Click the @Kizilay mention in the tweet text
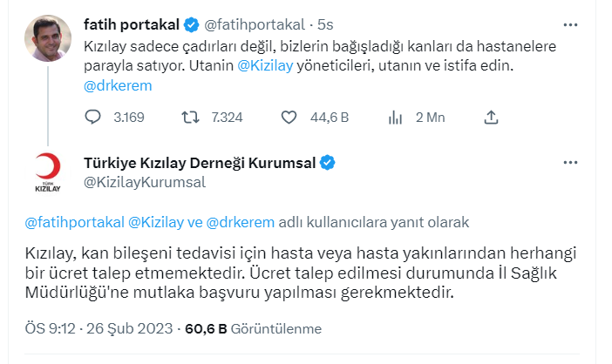The height and width of the screenshot is (364, 612). pyautogui.click(x=265, y=64)
